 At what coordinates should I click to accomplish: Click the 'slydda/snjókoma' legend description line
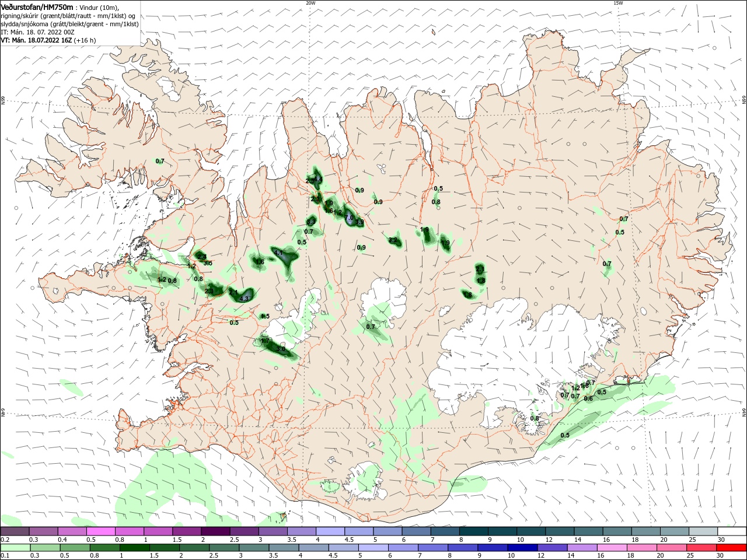tap(69, 24)
